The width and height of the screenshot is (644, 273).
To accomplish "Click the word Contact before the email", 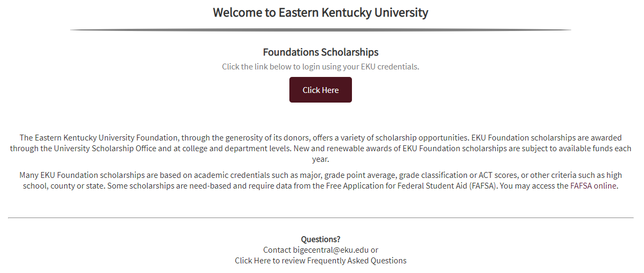I will tap(277, 249).
